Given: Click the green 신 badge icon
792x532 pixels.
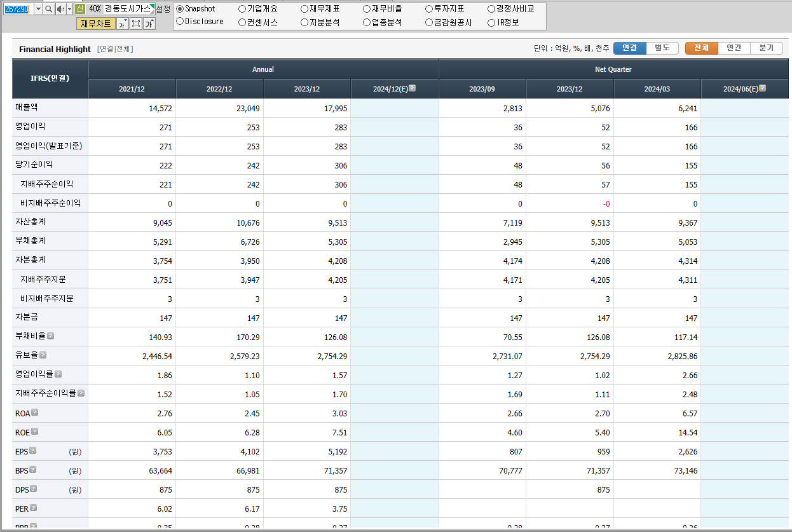Looking at the screenshot, I should [79, 9].
